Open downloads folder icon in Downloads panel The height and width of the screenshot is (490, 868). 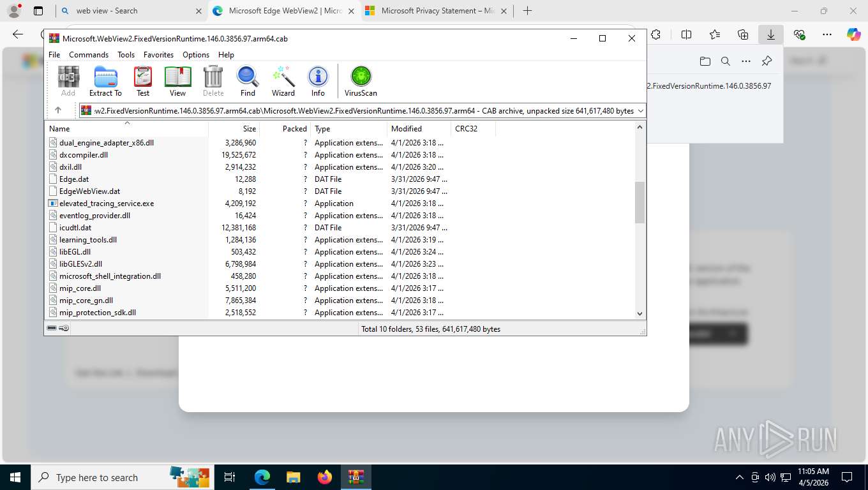(705, 61)
